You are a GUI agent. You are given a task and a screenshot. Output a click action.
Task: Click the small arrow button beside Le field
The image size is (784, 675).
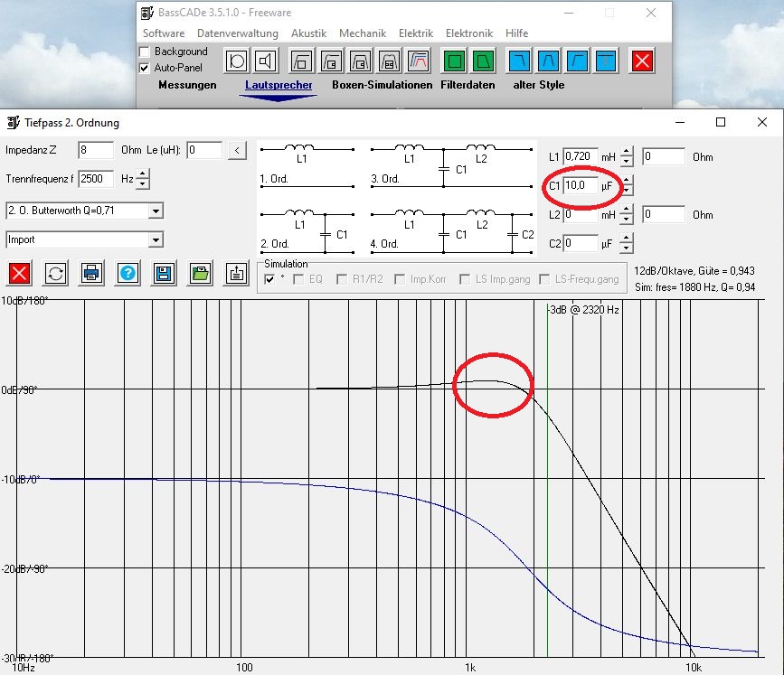(x=237, y=150)
